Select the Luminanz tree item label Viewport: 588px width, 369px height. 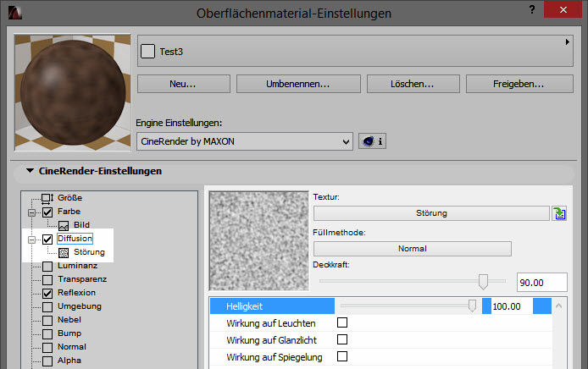(x=78, y=266)
